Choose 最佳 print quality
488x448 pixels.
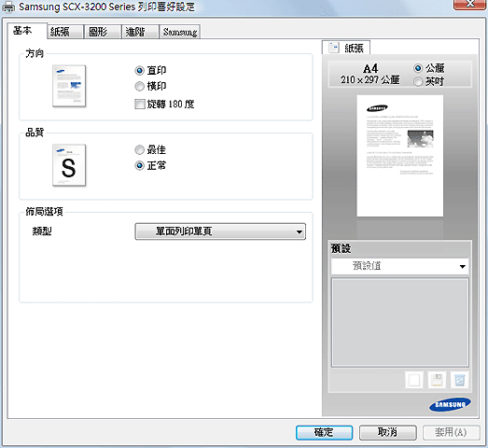[x=150, y=150]
